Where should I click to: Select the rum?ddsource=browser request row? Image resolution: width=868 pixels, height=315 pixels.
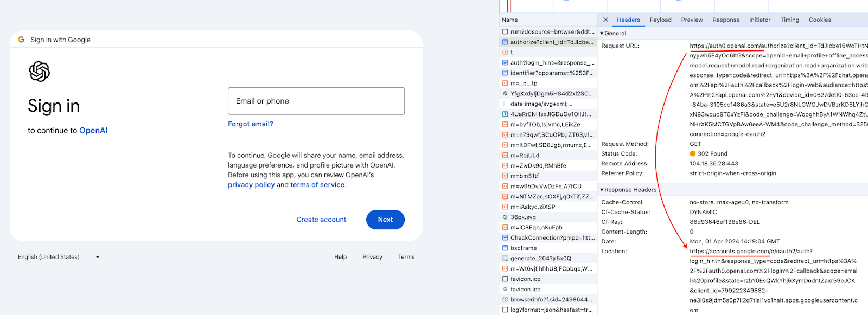[x=548, y=32]
